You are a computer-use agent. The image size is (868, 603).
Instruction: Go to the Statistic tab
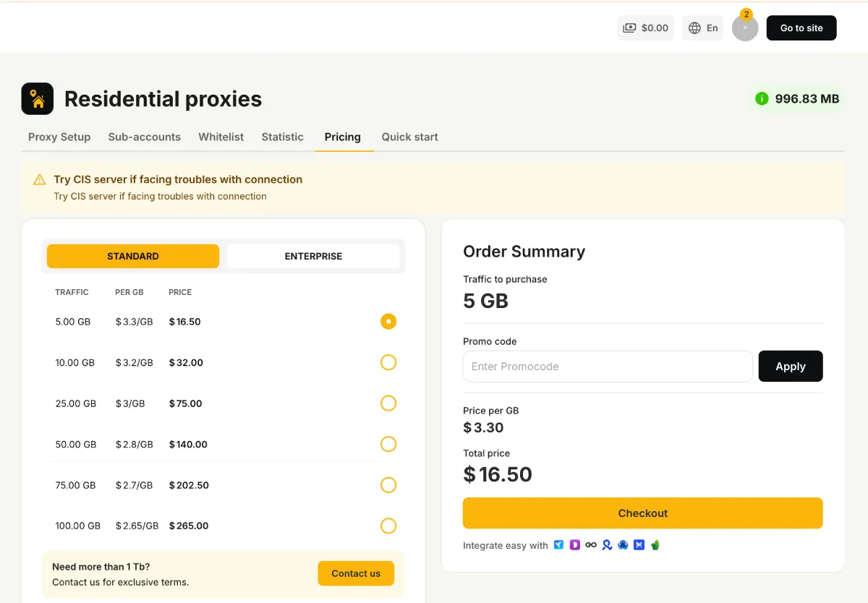[x=282, y=137]
